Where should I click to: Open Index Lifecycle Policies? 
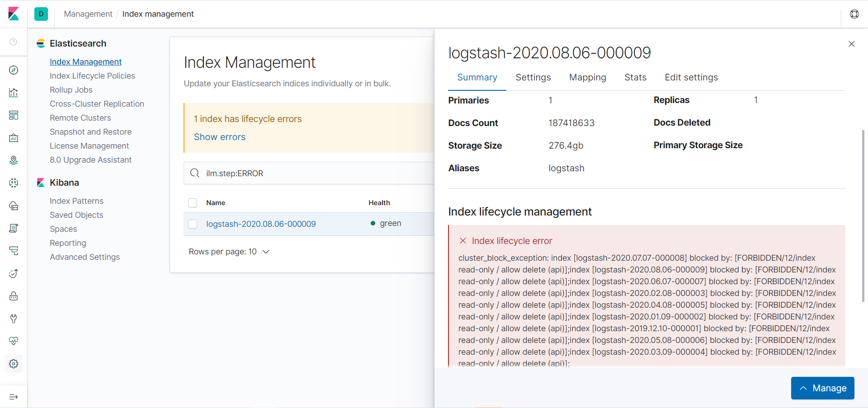click(x=92, y=76)
